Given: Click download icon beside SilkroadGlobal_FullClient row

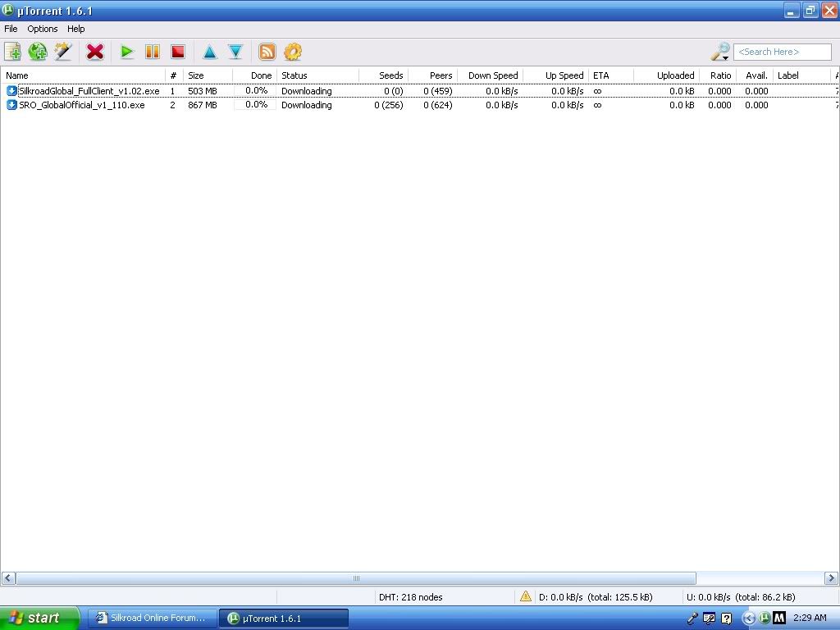Looking at the screenshot, I should pyautogui.click(x=11, y=91).
